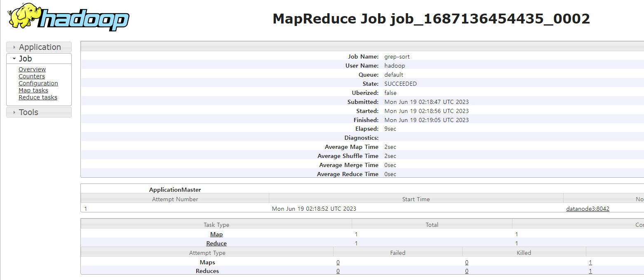Click the Failed count in Reduces row
This screenshot has width=644, height=280.
tap(338, 271)
